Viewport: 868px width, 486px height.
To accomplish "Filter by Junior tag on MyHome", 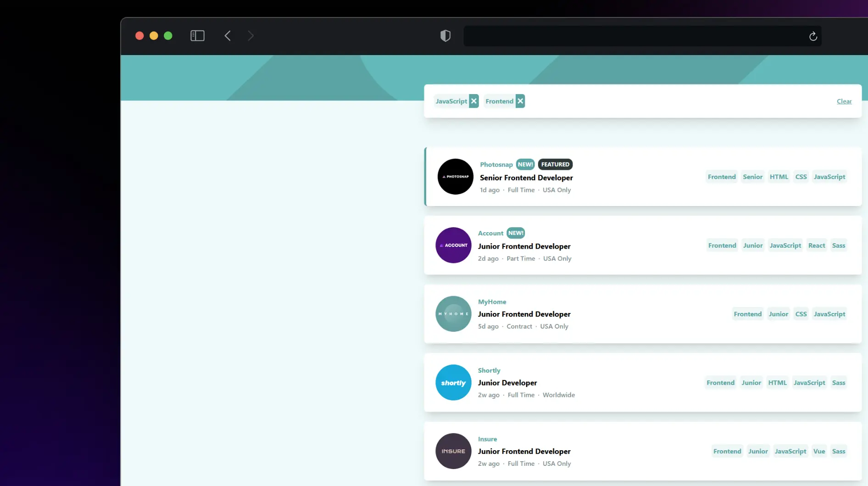I will pos(778,314).
